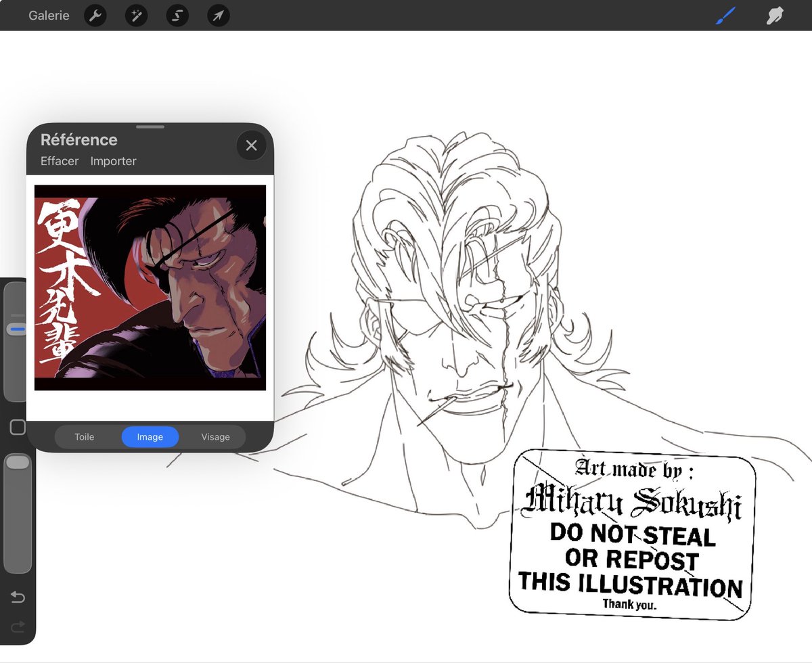Tap Effacer in Référence panel
Screen dimensions: 812x663
coord(60,161)
